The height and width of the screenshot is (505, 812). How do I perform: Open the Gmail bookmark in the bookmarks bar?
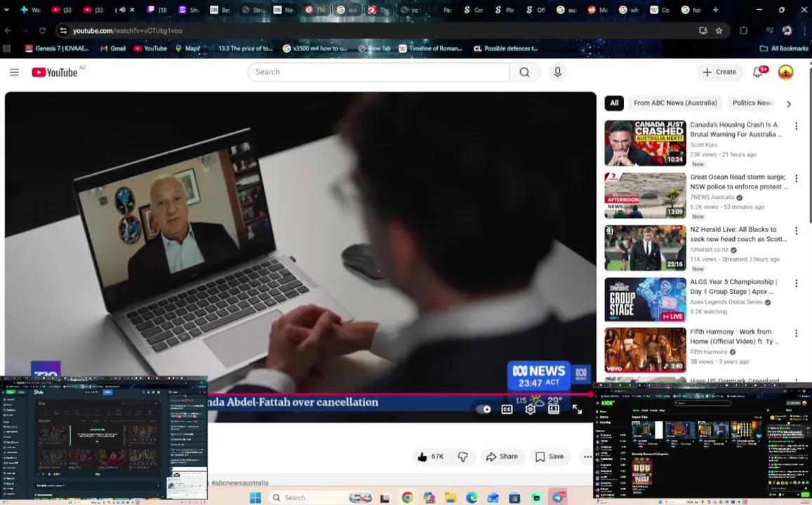click(112, 48)
